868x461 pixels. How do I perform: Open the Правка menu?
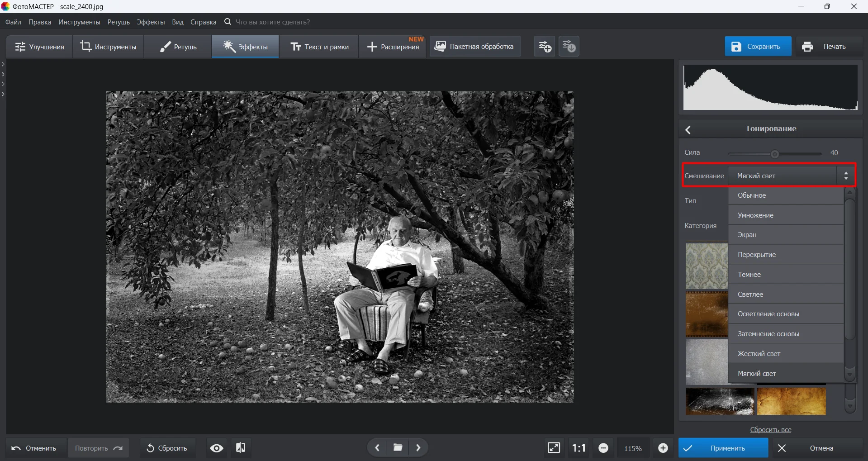coord(40,22)
